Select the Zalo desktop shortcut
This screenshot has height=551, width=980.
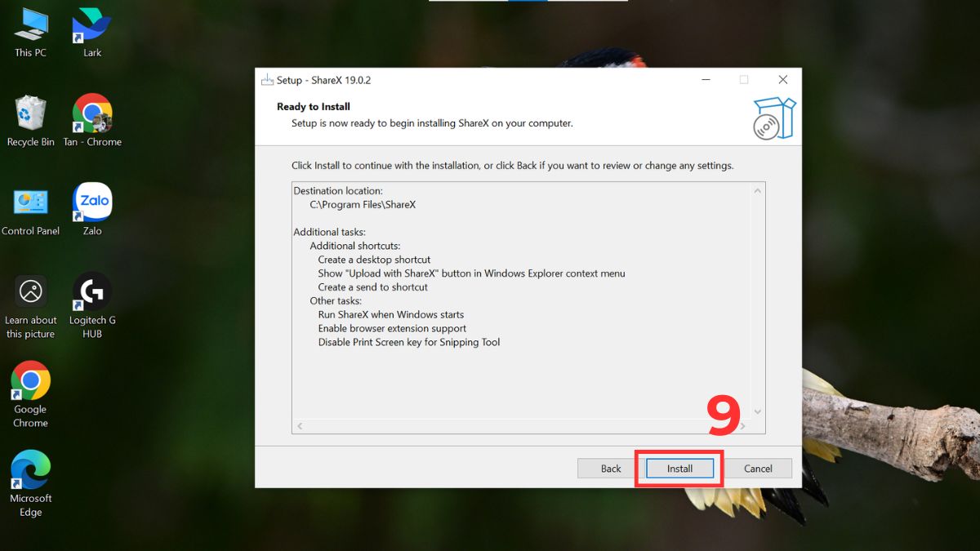click(92, 211)
